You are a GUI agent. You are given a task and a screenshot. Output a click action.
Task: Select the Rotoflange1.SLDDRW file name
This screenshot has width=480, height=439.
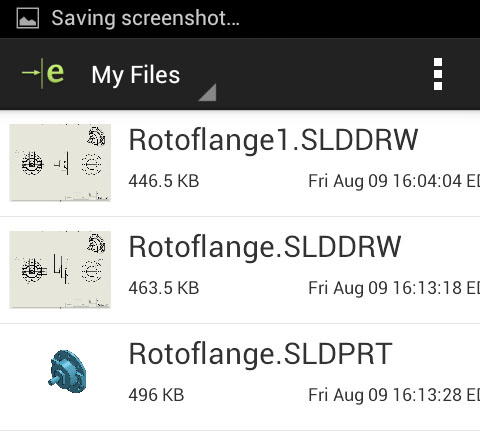[273, 141]
